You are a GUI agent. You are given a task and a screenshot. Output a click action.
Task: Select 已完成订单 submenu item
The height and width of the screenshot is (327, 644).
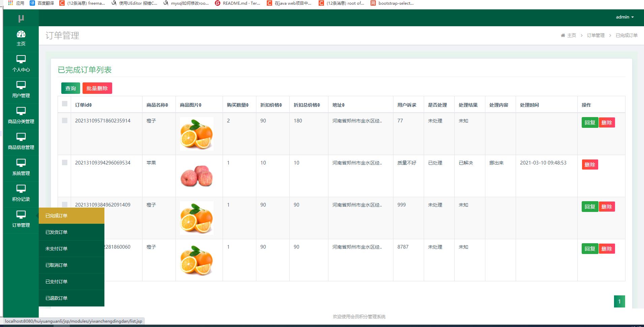[71, 216]
